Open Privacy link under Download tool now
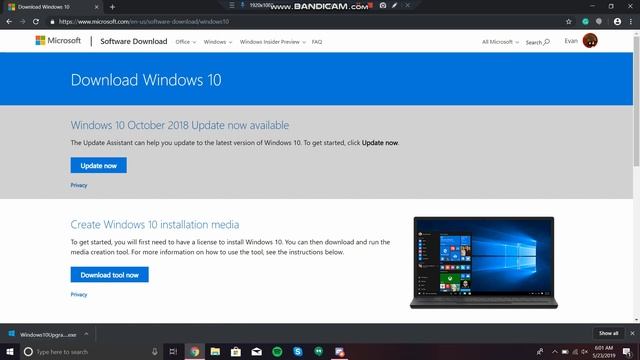This screenshot has height=360, width=640. 79,294
